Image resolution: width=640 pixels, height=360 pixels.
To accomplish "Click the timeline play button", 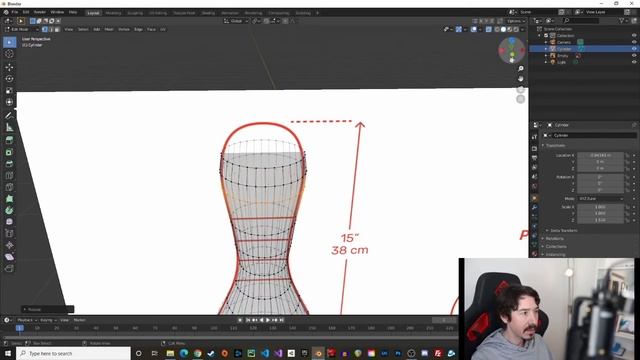I will pos(268,320).
